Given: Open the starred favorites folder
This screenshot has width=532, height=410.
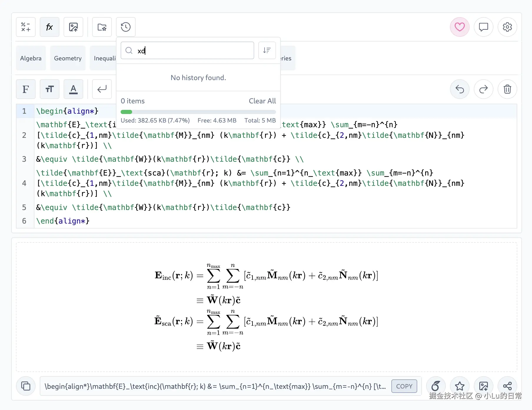Looking at the screenshot, I should tap(102, 27).
